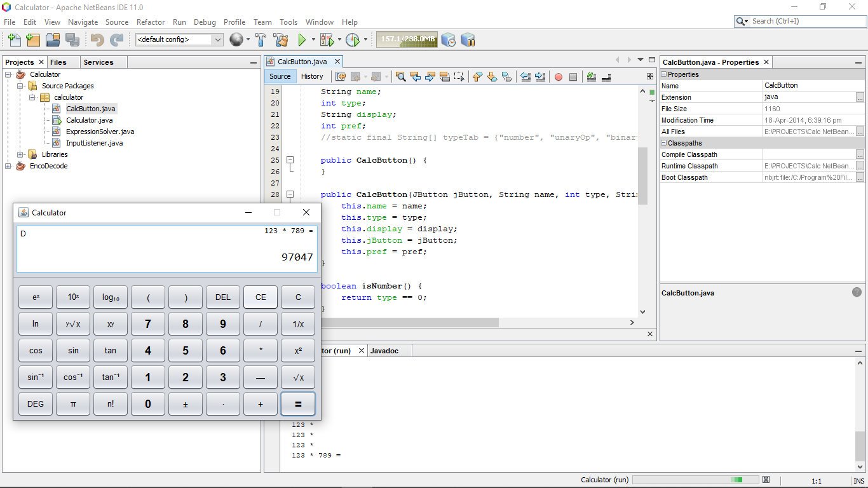Click the DEL button in Calculator
The height and width of the screenshot is (488, 868).
pos(223,297)
